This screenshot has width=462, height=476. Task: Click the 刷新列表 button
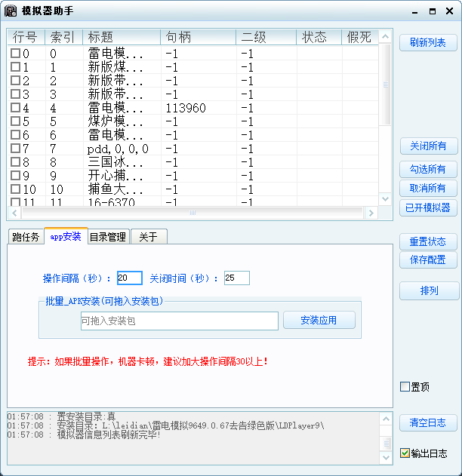(427, 43)
